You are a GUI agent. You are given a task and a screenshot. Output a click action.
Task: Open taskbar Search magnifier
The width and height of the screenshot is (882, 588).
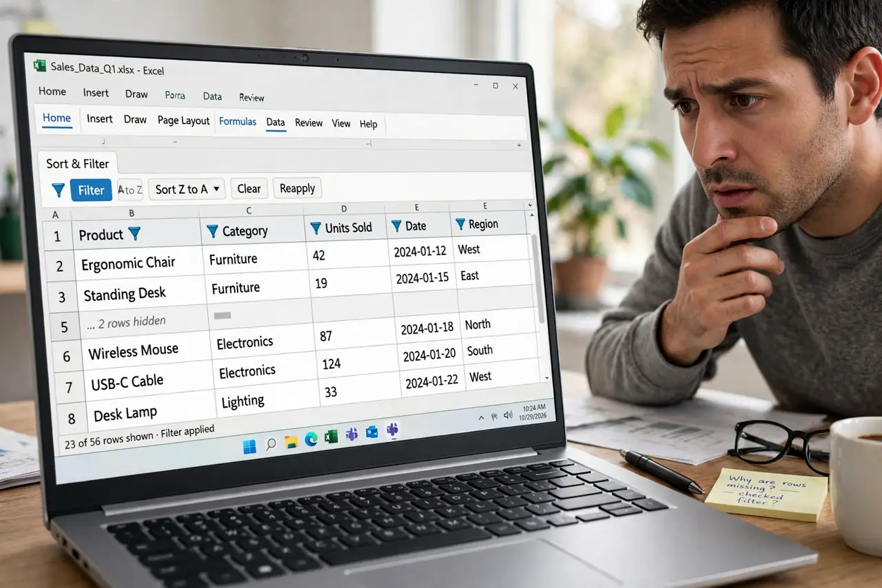tap(271, 444)
